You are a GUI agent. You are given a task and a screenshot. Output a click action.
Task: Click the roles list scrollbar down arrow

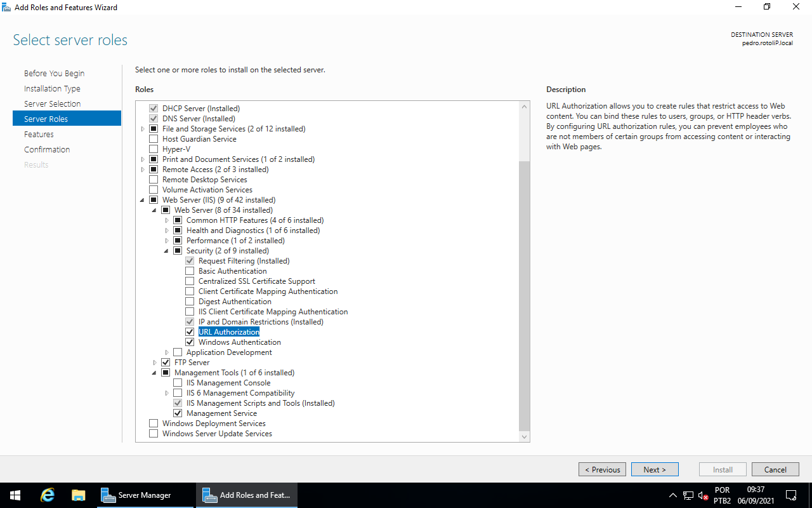(x=524, y=436)
